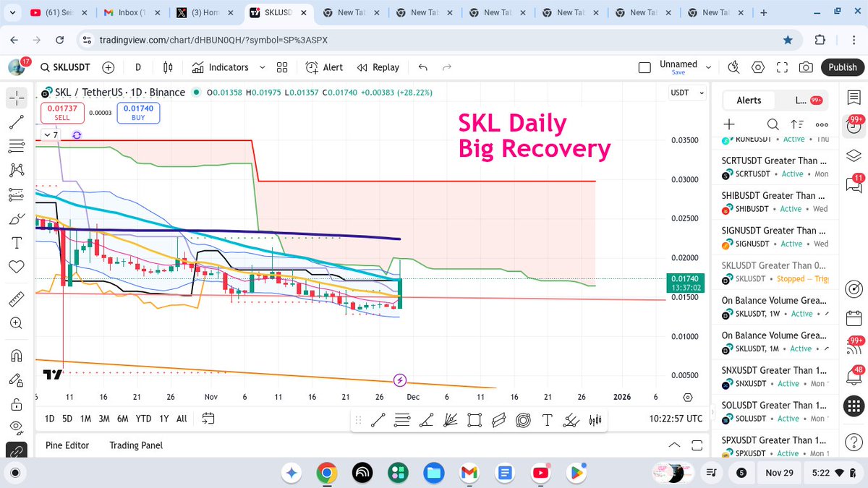Select the YTD date range
This screenshot has width=868, height=488.
[x=143, y=418]
